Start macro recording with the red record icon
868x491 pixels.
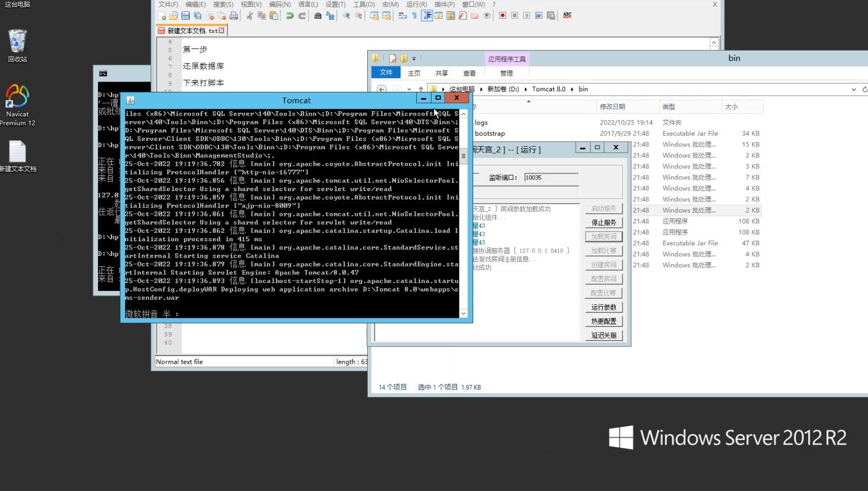tap(502, 16)
